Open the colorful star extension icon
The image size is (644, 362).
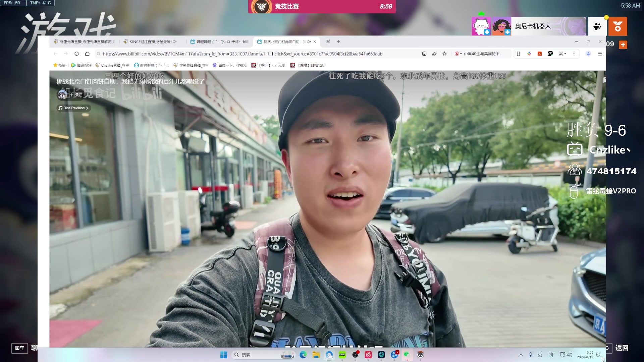(x=529, y=54)
